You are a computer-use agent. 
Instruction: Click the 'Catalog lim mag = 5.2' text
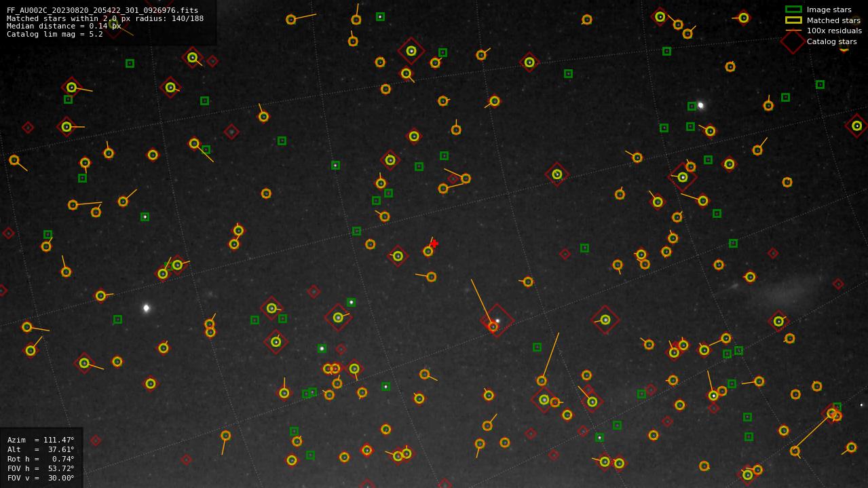[x=55, y=34]
